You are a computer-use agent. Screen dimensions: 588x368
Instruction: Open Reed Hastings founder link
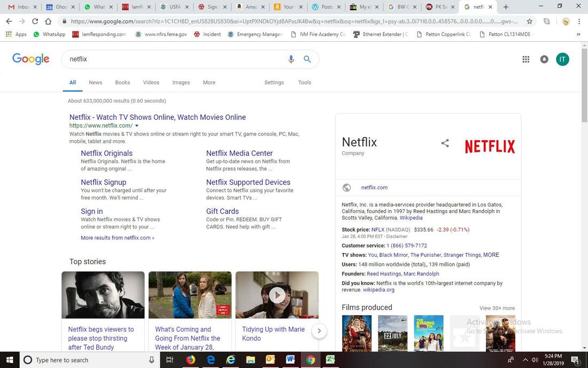coord(384,274)
